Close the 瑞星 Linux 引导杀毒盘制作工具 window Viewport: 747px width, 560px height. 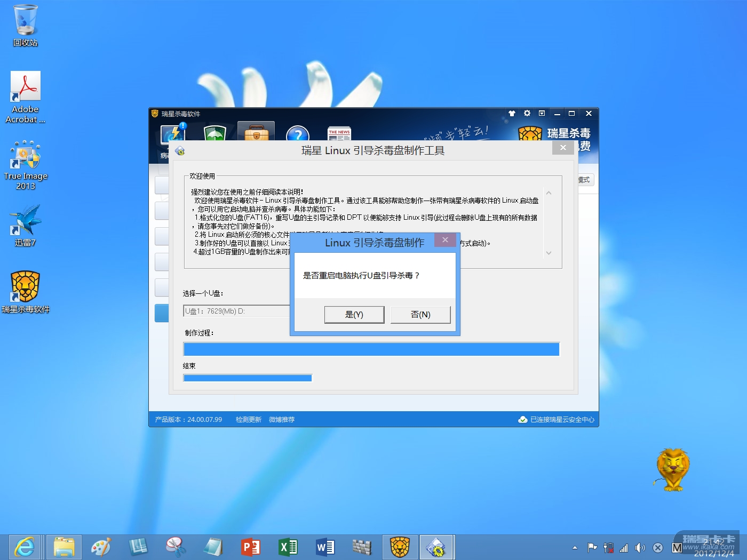563,148
